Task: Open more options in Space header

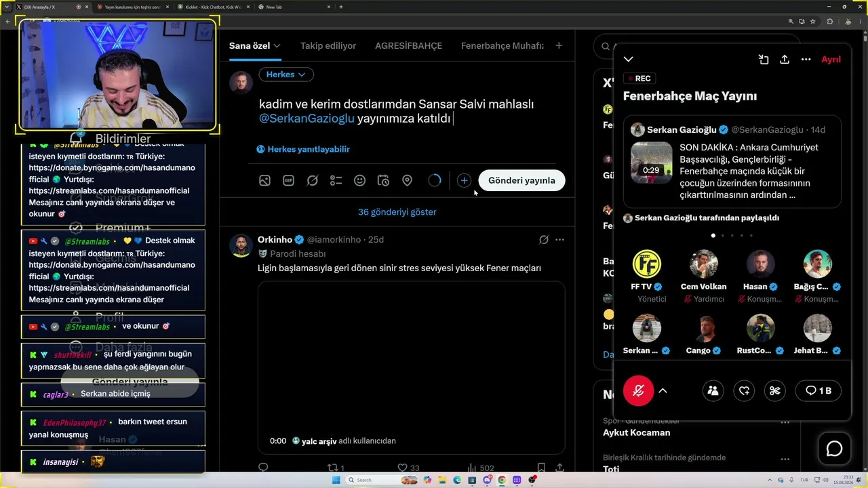Action: 806,60
